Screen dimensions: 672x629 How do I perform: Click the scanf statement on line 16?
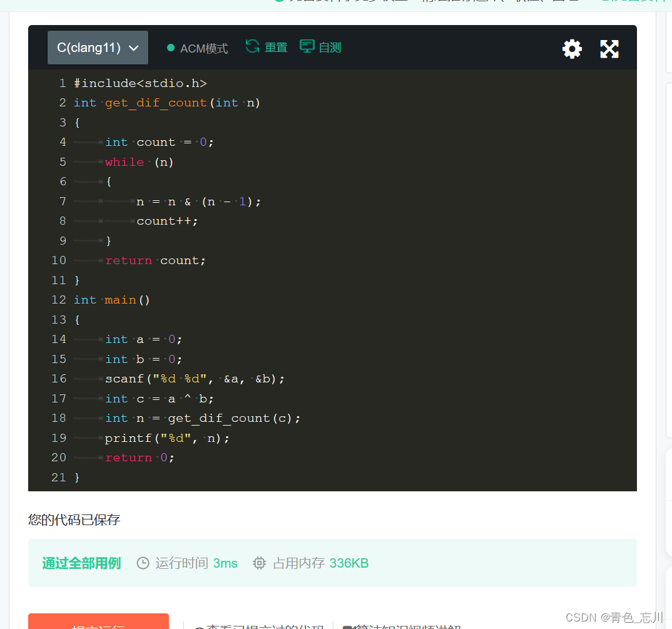[x=195, y=379]
